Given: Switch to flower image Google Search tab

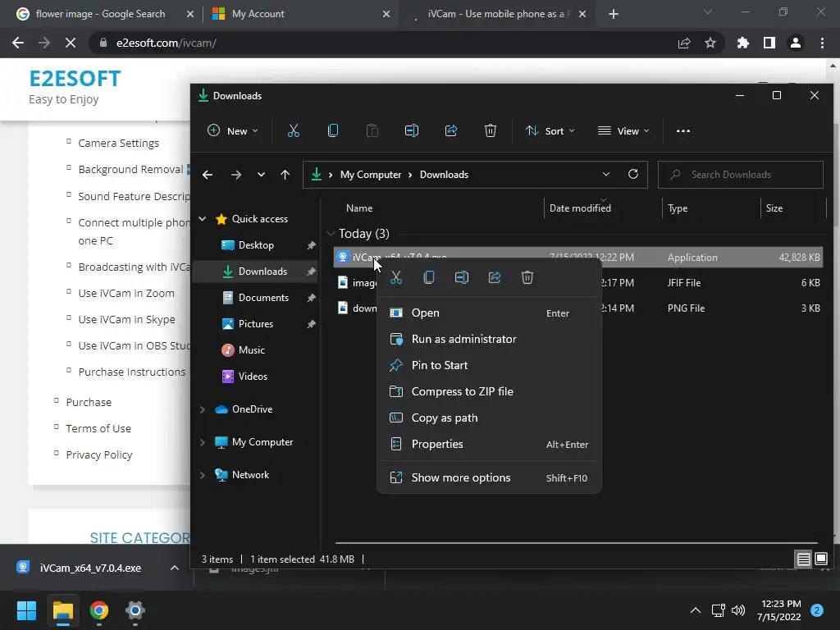Looking at the screenshot, I should click(100, 14).
